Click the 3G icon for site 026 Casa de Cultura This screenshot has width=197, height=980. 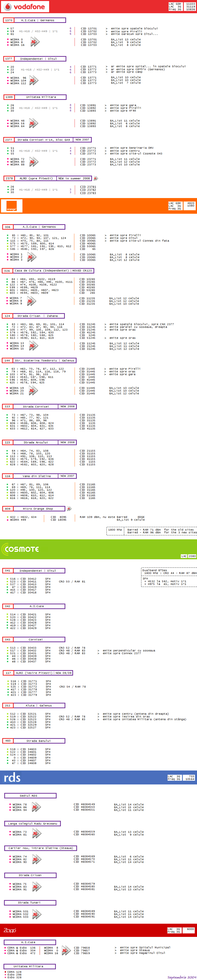pyautogui.click(x=31, y=301)
